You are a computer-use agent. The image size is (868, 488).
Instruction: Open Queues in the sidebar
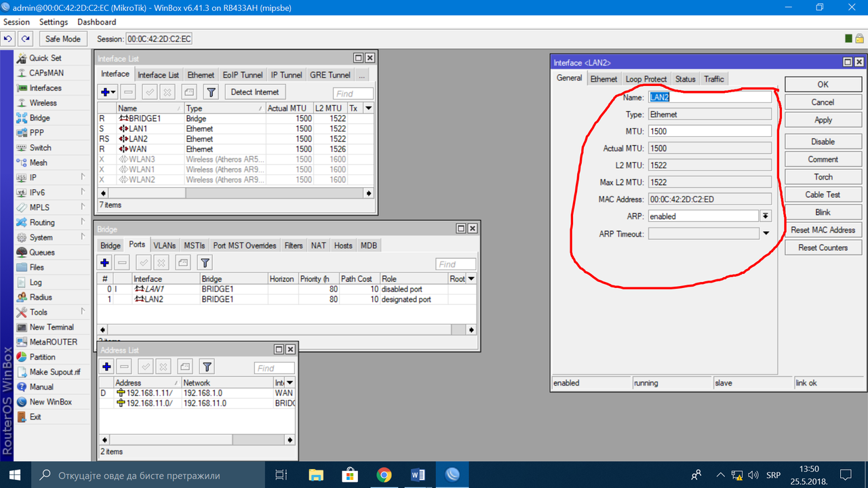42,252
